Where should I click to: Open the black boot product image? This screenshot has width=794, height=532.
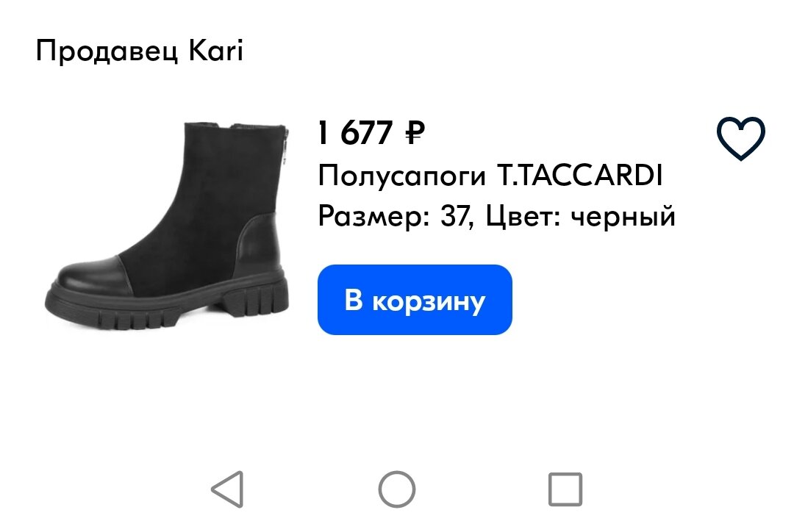click(x=167, y=226)
